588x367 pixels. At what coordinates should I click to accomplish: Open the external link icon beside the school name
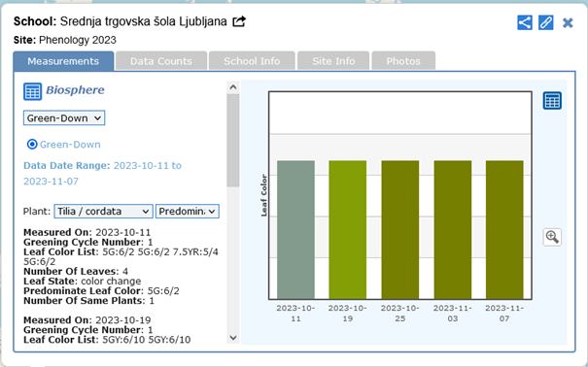(239, 21)
